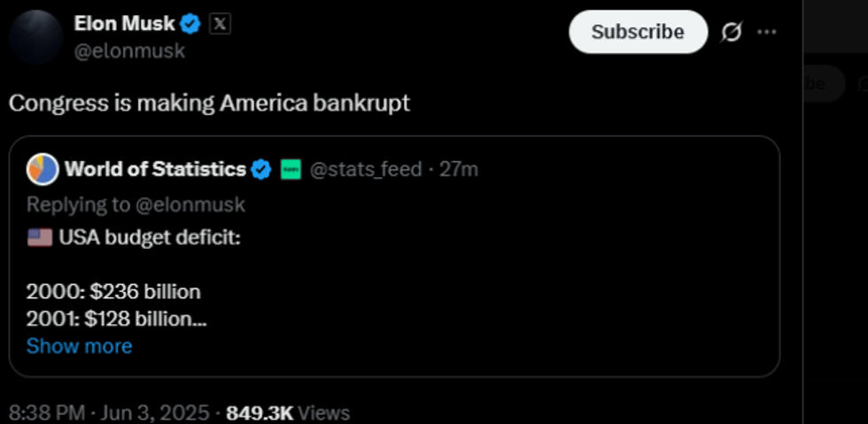Open the @elonmusk handle under the display name

(129, 50)
